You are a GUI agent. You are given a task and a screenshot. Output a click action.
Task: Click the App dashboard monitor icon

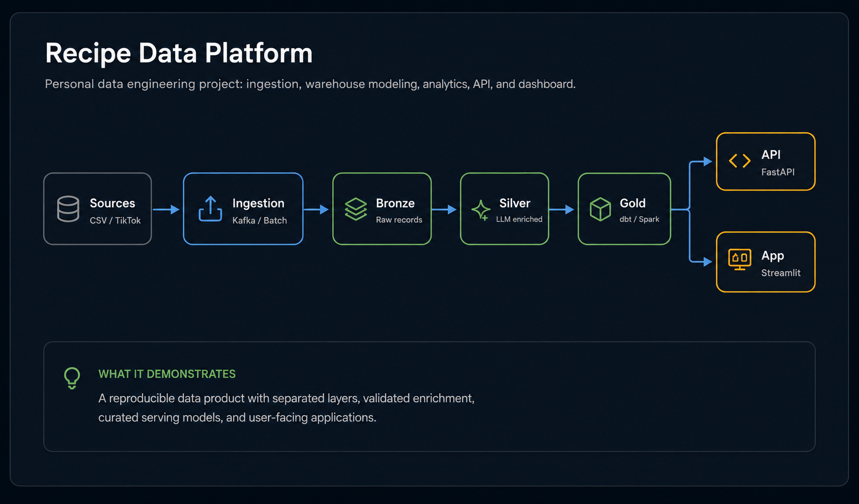pyautogui.click(x=740, y=260)
